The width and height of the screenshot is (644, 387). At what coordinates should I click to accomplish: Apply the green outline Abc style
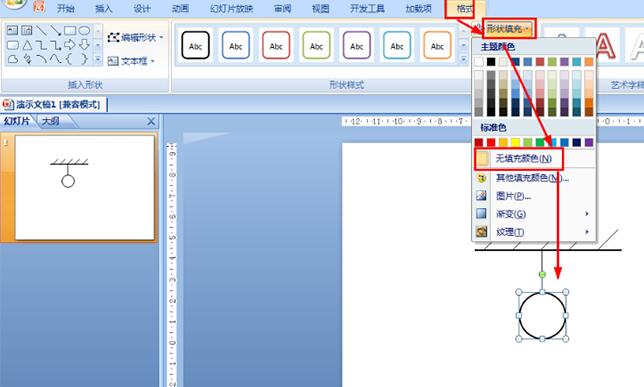tap(316, 45)
